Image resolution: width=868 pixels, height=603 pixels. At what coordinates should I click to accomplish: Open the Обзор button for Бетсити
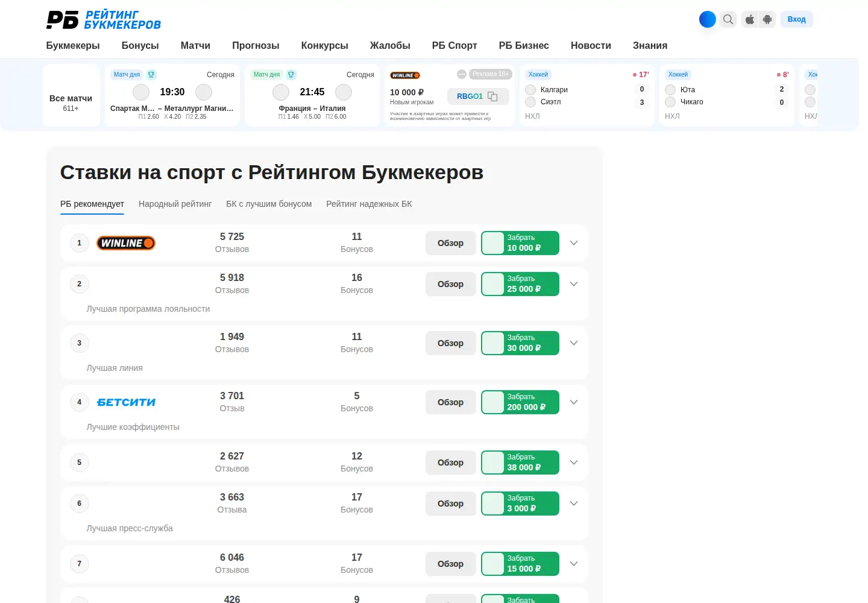[x=451, y=402]
